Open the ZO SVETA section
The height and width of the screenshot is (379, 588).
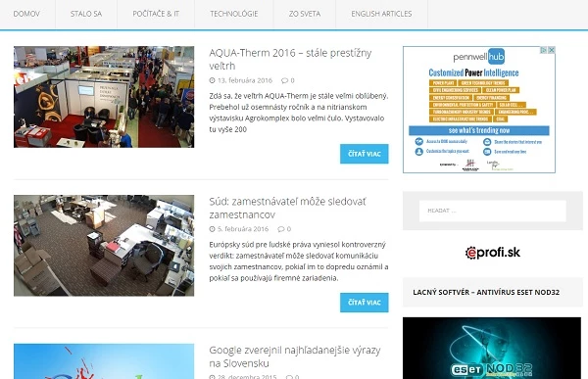point(305,14)
